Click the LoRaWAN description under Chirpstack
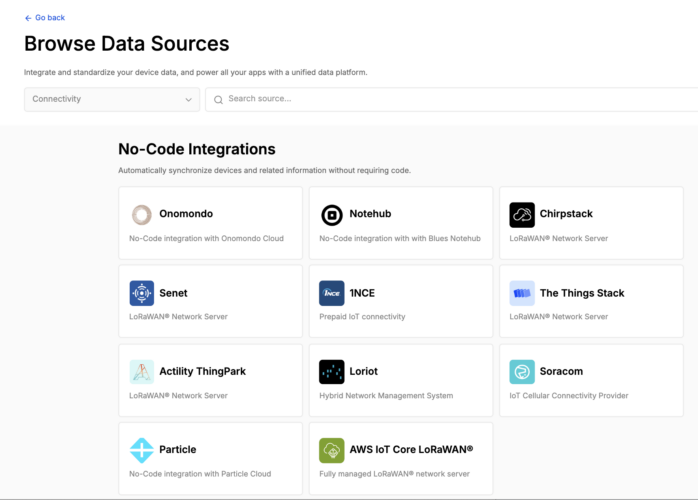Viewport: 698px width, 500px height. pyautogui.click(x=558, y=239)
